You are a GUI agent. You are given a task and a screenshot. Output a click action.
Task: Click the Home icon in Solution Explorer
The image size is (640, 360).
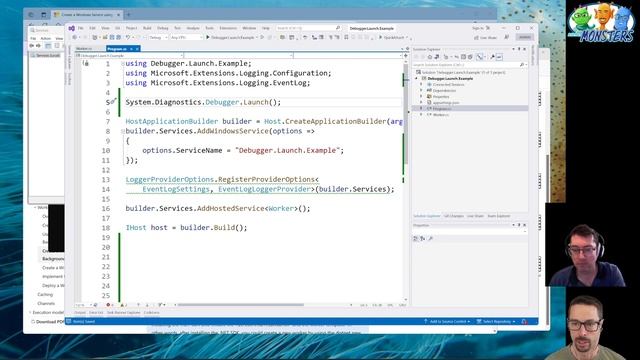[430, 57]
